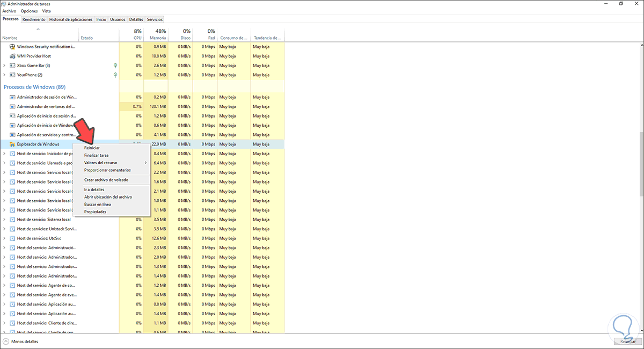Click the gear icon of Host de servicio: Llamada
The height and width of the screenshot is (349, 644).
(12, 163)
